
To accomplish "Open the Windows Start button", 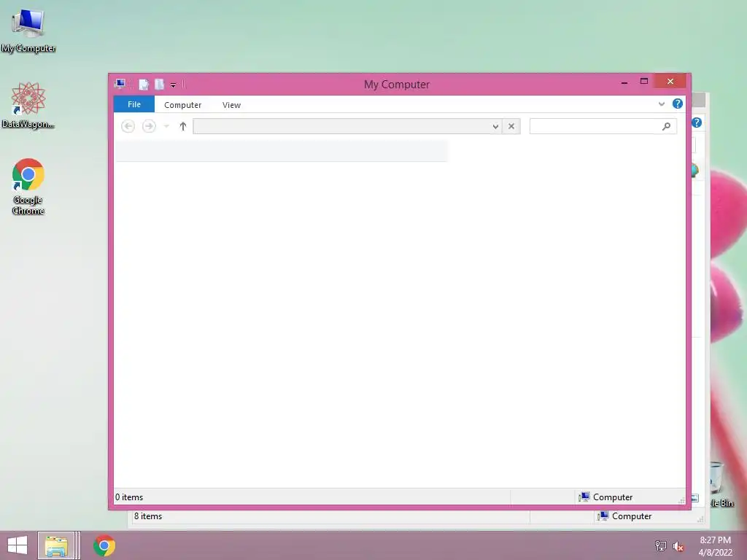I will pos(18,545).
